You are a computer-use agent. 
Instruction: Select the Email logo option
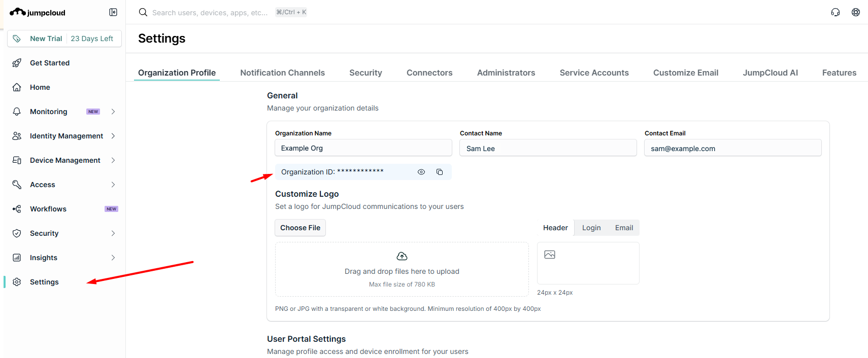[x=624, y=228]
